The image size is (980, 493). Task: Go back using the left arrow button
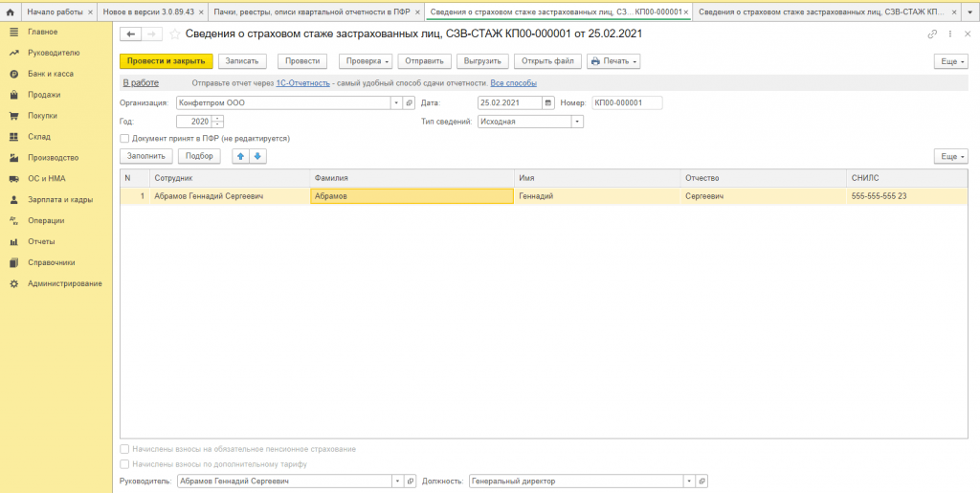click(131, 34)
